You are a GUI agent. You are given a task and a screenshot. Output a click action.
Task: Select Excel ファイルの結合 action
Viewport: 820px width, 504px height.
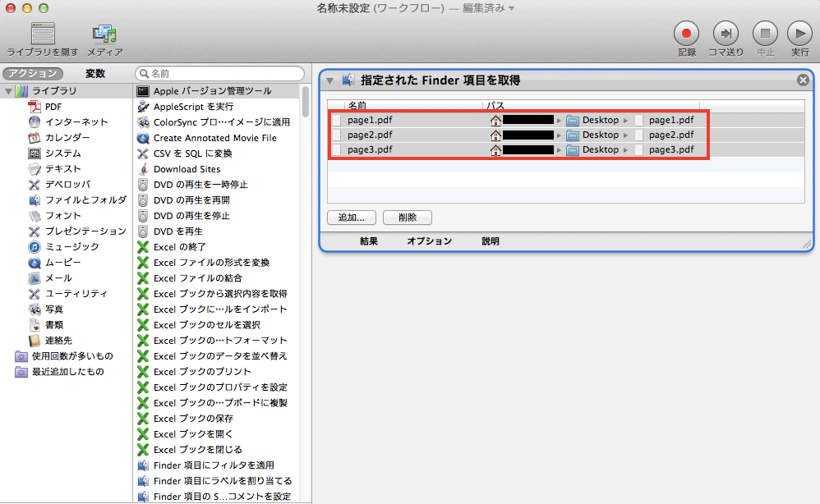pos(217,278)
